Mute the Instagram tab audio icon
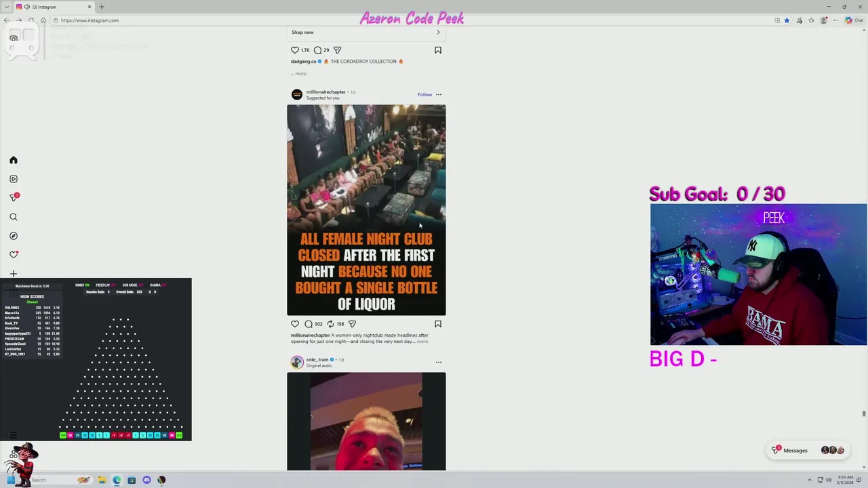The width and height of the screenshot is (868, 488). [x=27, y=7]
